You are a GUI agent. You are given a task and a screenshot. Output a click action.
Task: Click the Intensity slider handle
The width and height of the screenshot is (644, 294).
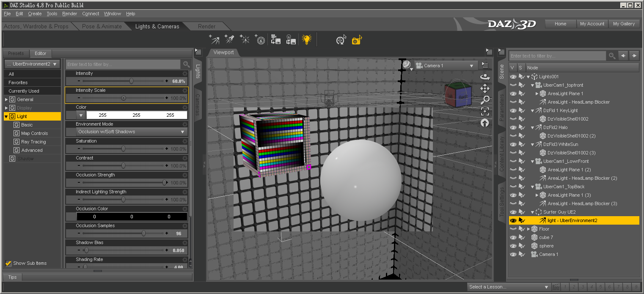(131, 81)
